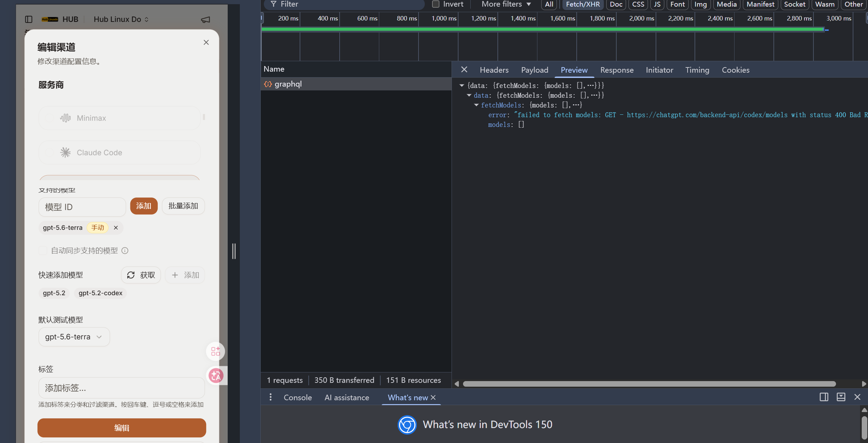This screenshot has width=868, height=443.
Task: Click the Claude Code starburst icon
Action: coord(65,153)
